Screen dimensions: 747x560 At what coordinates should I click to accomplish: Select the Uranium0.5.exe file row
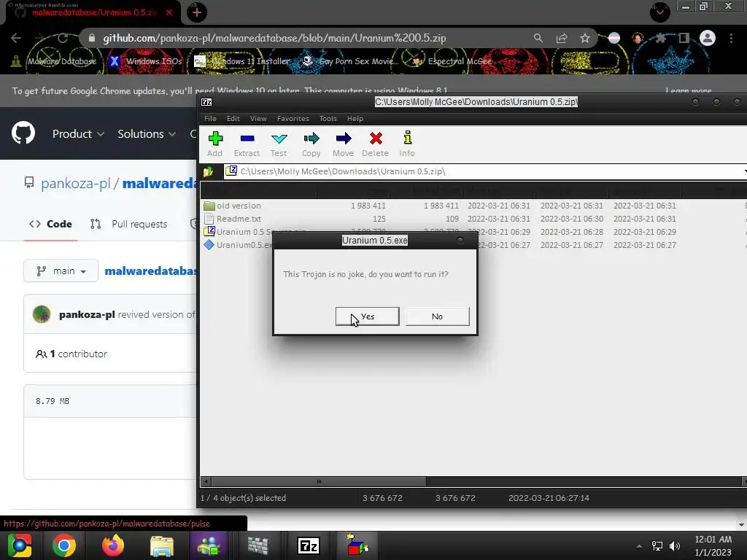473,245
